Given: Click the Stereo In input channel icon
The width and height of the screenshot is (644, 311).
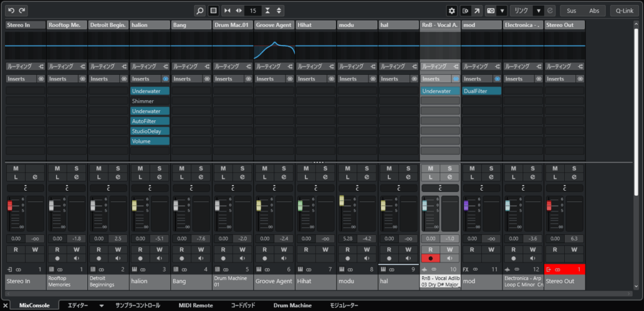Looking at the screenshot, I should [x=10, y=269].
